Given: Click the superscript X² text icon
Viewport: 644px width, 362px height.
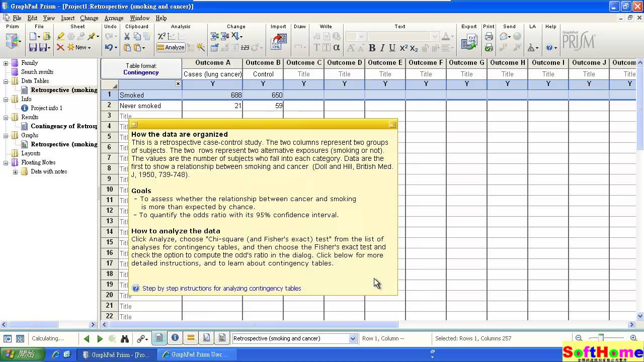Looking at the screenshot, I should (404, 48).
